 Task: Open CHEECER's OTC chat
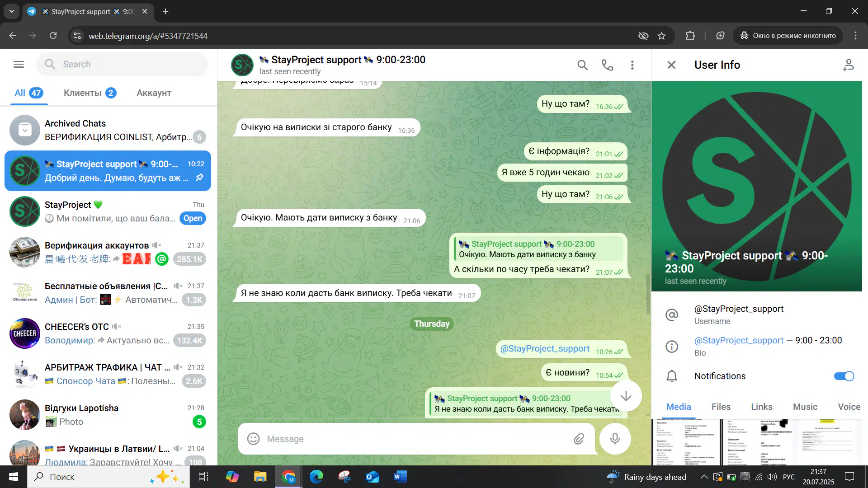click(108, 333)
